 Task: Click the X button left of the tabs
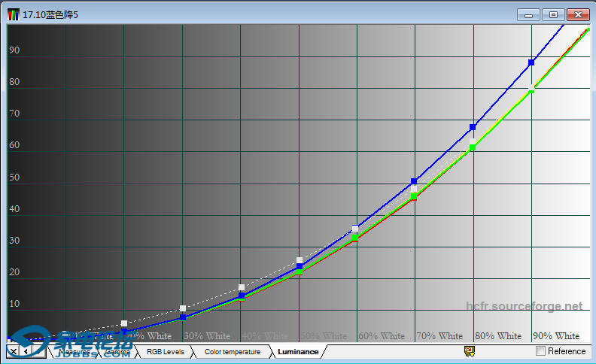[13, 351]
